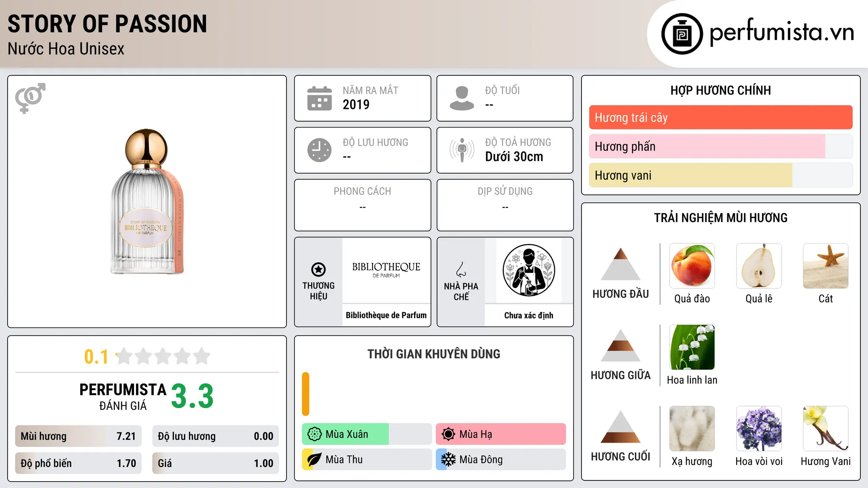Select the person icon next to Độ tuổi

pos(462,98)
